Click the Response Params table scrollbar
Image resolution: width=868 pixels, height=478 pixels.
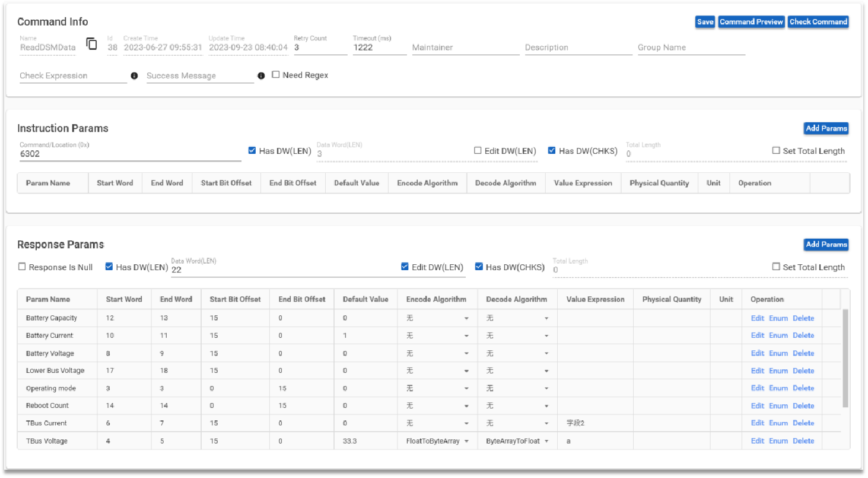coord(845,358)
